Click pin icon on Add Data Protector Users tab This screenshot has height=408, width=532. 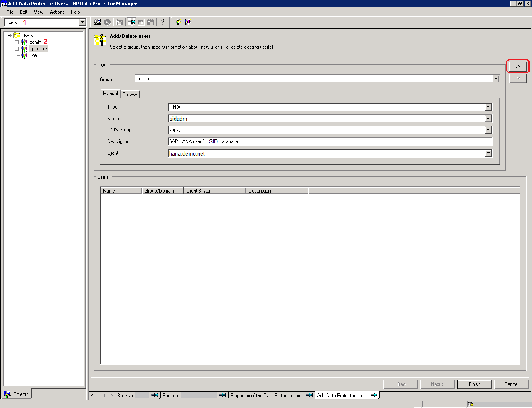(374, 395)
